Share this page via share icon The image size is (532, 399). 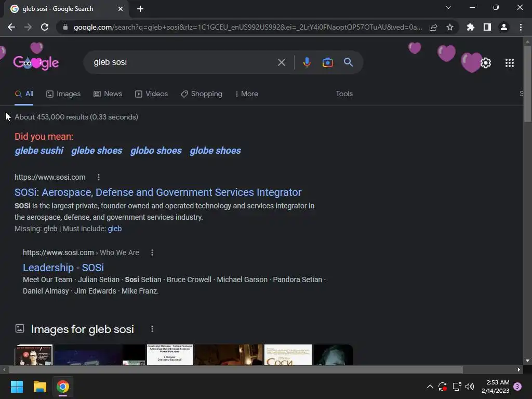tap(433, 27)
